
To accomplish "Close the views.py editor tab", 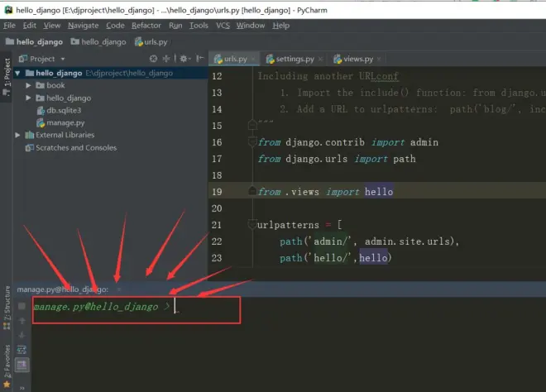I will coord(379,59).
